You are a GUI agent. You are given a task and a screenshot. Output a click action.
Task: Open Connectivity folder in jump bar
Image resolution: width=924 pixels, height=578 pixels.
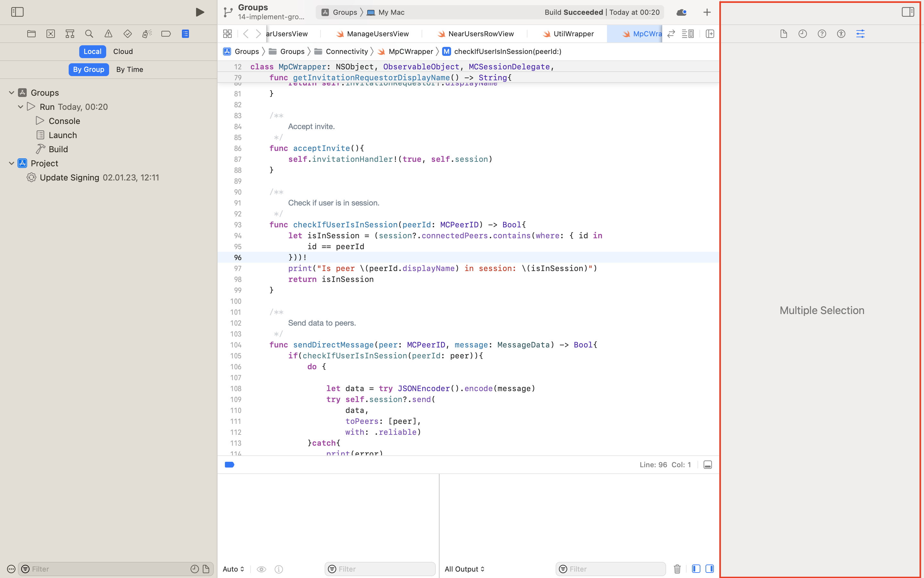(341, 51)
